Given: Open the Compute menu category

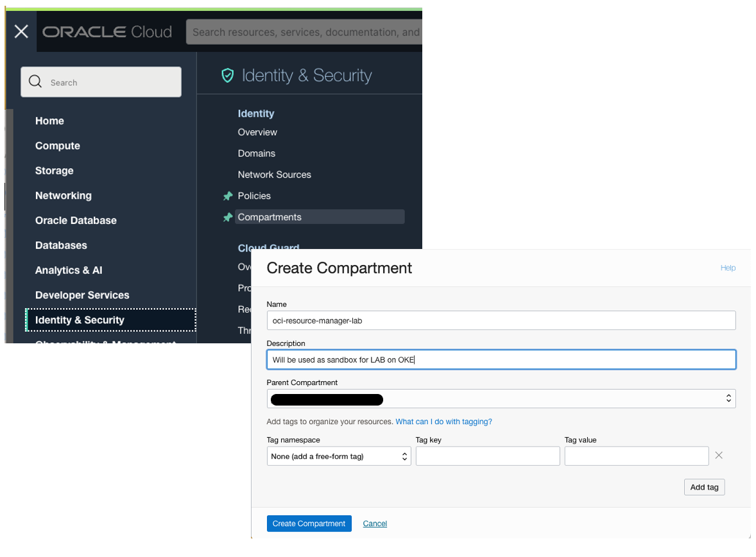Looking at the screenshot, I should 57,146.
